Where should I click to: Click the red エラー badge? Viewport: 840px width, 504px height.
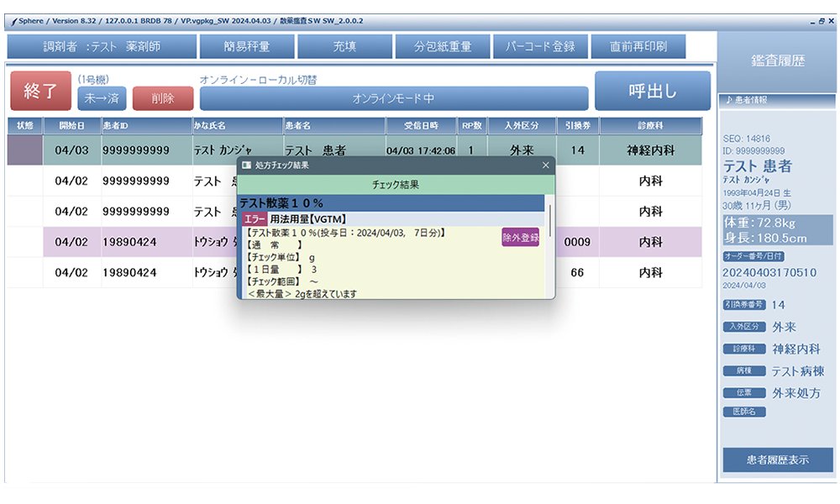(255, 219)
